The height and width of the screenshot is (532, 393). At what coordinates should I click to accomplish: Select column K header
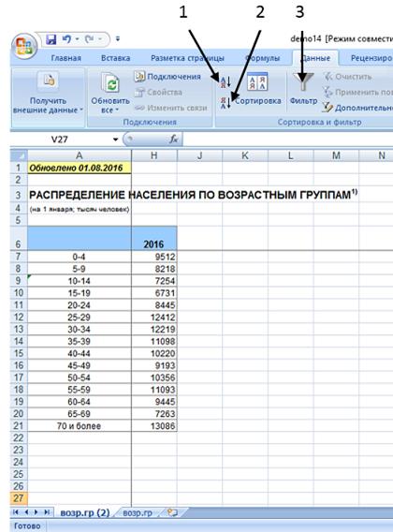coord(245,155)
